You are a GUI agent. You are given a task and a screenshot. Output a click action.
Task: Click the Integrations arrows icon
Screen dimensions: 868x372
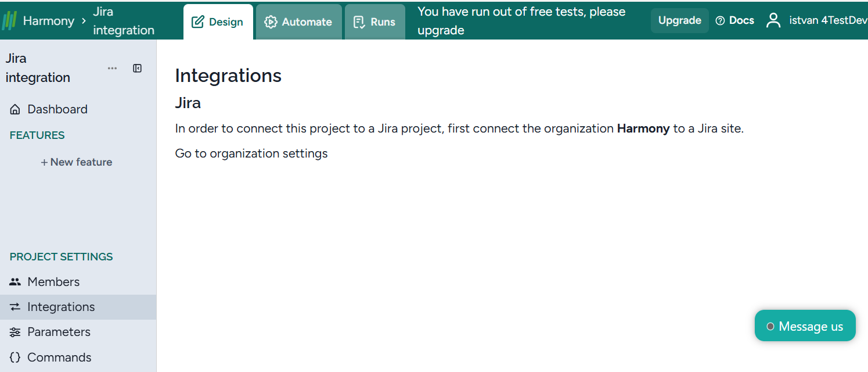[15, 307]
